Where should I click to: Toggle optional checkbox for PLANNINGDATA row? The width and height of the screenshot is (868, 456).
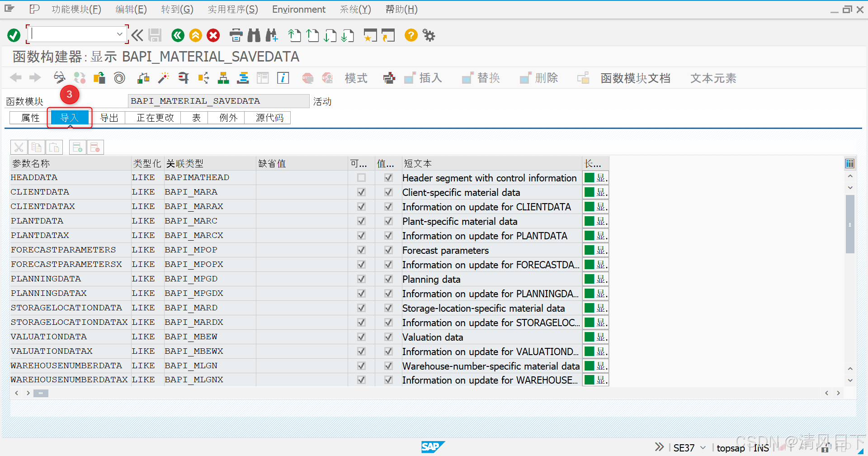(x=361, y=279)
